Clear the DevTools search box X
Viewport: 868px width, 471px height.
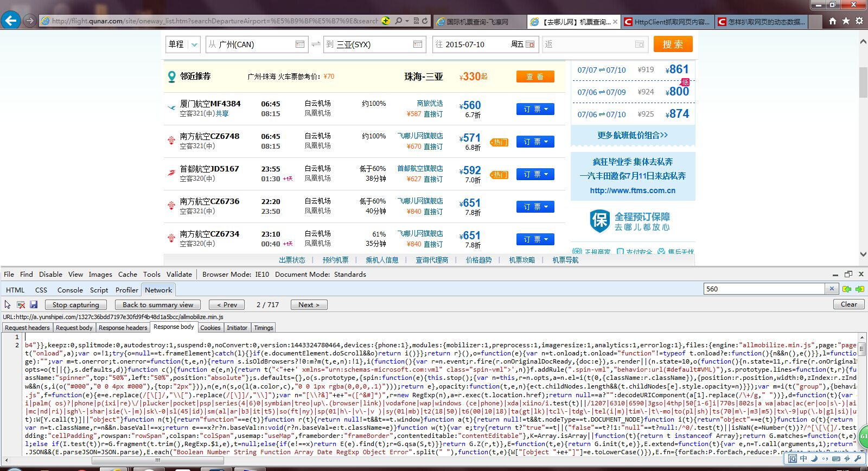pyautogui.click(x=832, y=289)
